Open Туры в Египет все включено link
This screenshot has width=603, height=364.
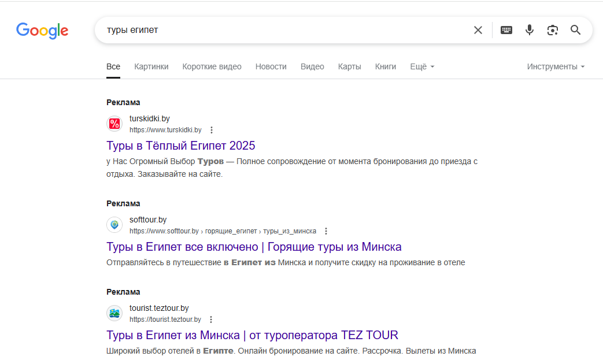click(x=254, y=247)
